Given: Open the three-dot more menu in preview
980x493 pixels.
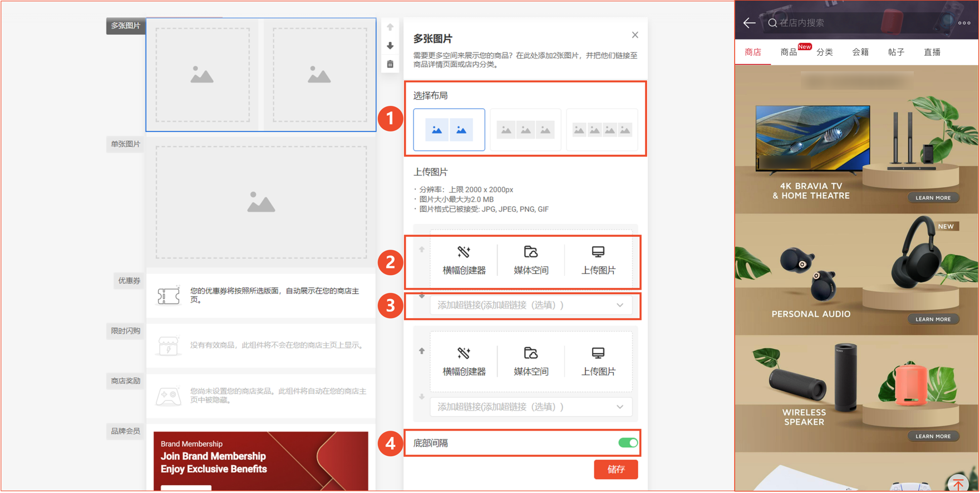Looking at the screenshot, I should coord(964,23).
